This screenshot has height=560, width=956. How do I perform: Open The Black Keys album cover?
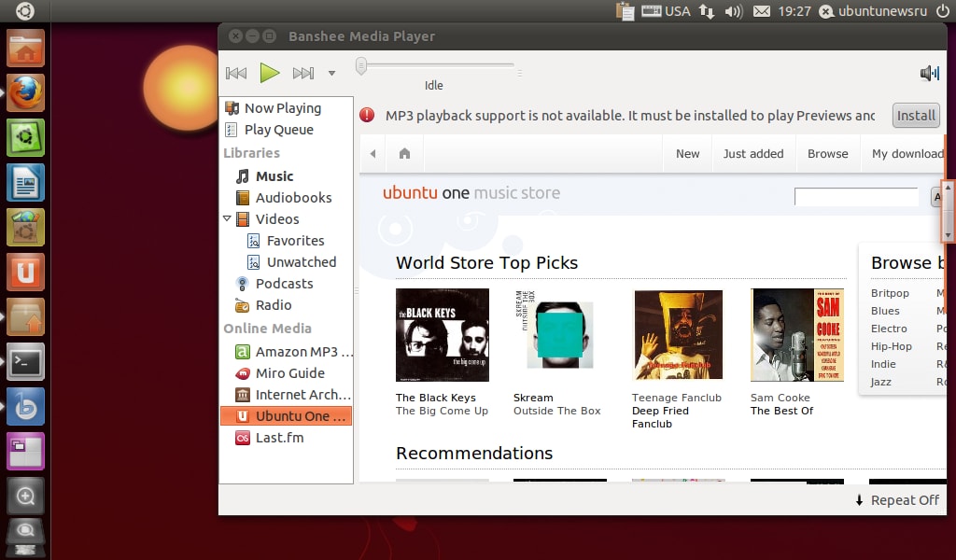(x=442, y=335)
